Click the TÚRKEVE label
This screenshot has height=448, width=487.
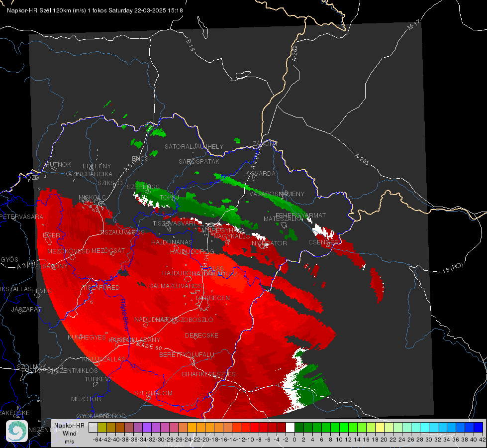[98, 379]
